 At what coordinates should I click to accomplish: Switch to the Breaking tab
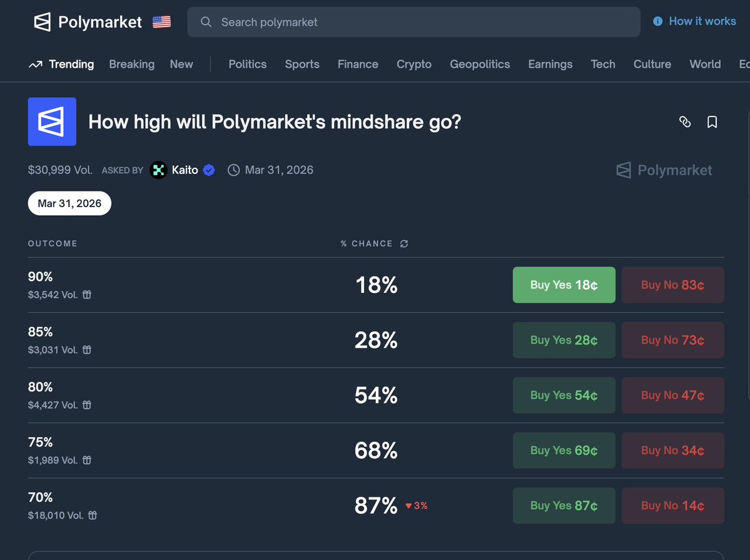click(x=131, y=64)
